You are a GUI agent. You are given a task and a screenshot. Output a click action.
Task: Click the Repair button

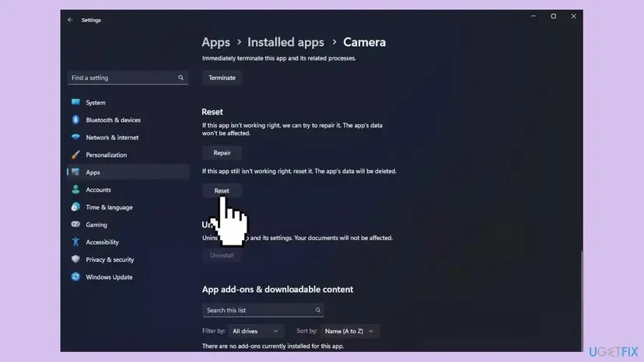[x=222, y=153]
